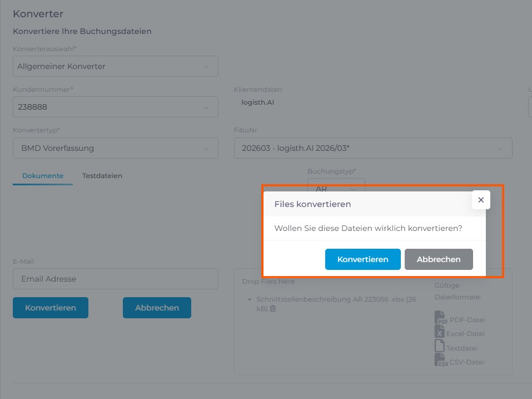Close the Files konvertieren dialog with X

click(481, 200)
